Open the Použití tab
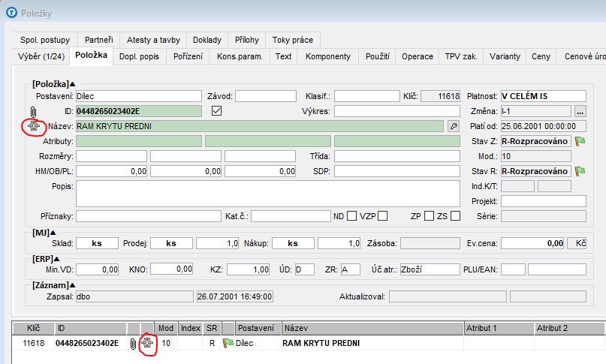 (378, 56)
